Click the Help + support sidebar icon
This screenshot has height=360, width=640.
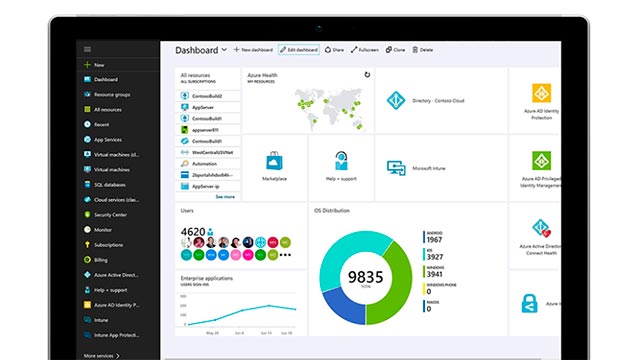click(87, 290)
